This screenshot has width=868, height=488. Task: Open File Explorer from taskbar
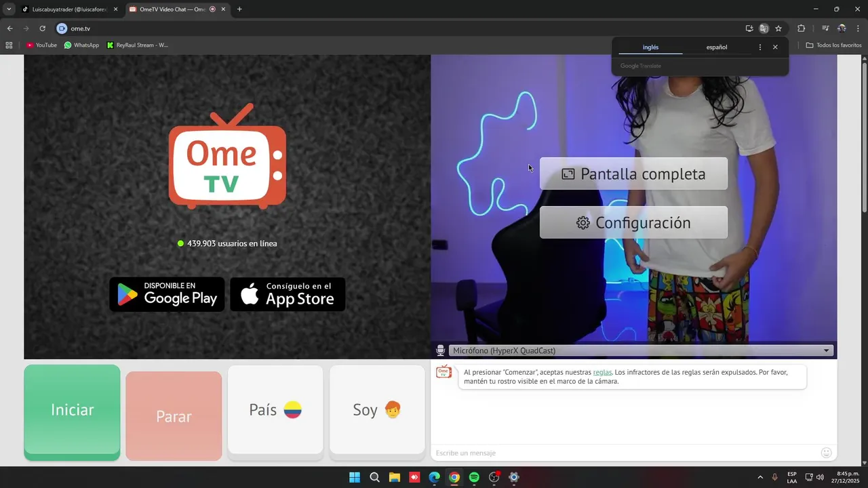394,477
